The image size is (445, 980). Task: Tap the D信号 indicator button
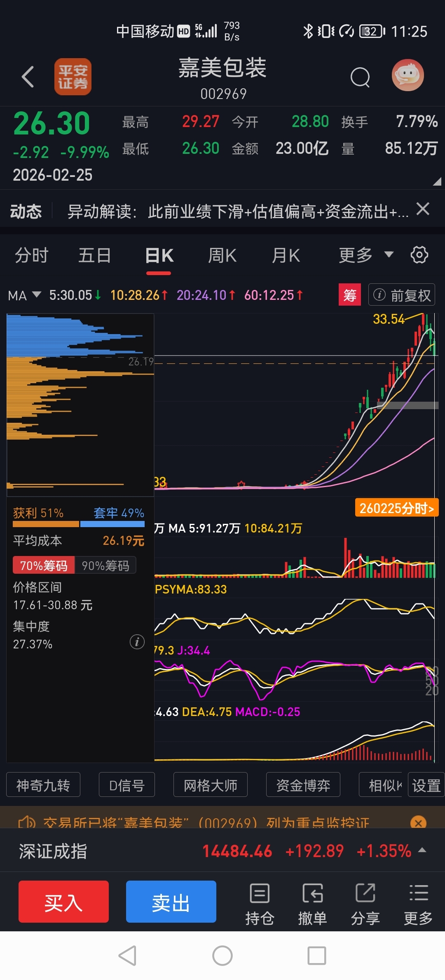pyautogui.click(x=127, y=785)
